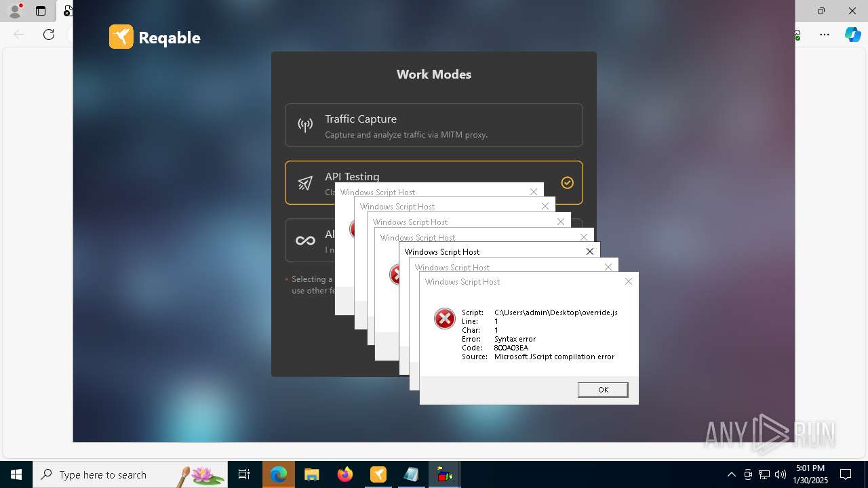Click the antenna icon beside Traffic Capture
This screenshot has width=868, height=488.
[x=305, y=125]
